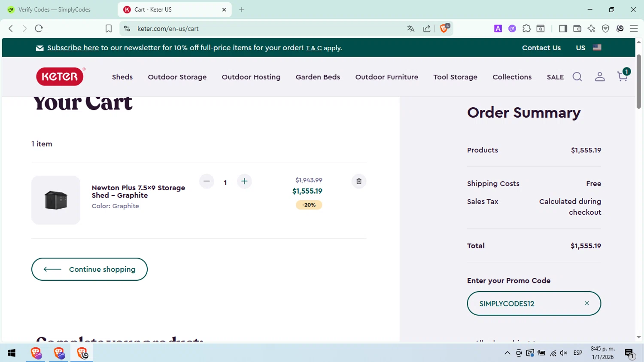
Task: Open the SALE menu item
Action: click(x=555, y=77)
